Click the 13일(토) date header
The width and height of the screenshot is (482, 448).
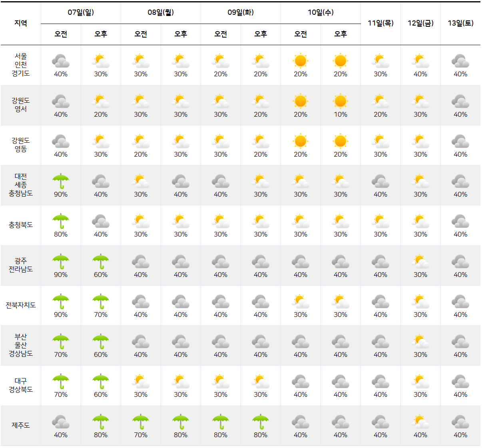click(460, 23)
